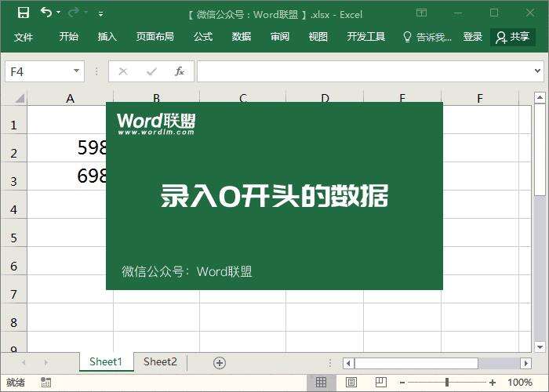
Task: Add a new sheet with plus icon
Action: 220,363
